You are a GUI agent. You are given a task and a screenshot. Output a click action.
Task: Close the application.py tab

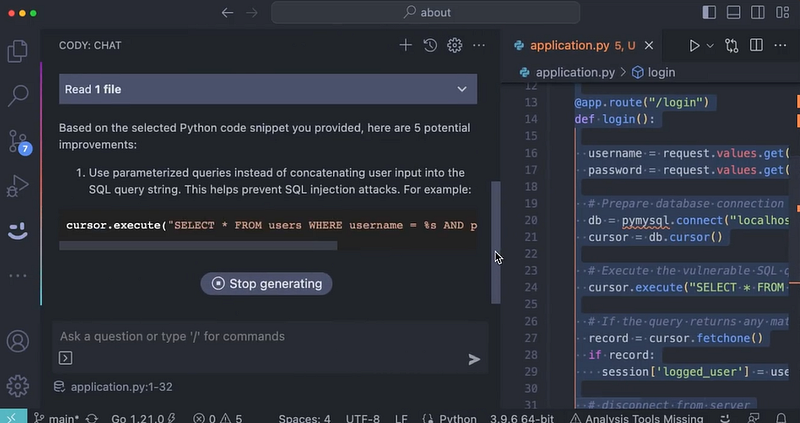click(x=649, y=45)
